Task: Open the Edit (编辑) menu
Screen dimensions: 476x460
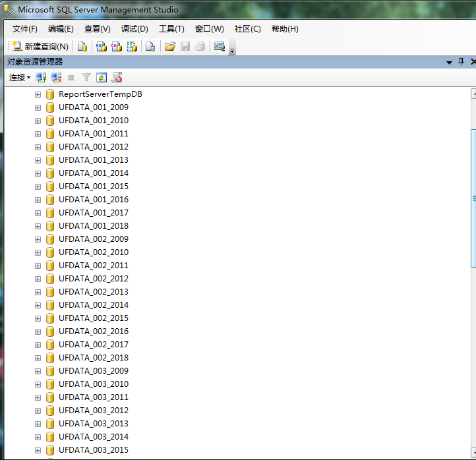Action: [x=61, y=29]
